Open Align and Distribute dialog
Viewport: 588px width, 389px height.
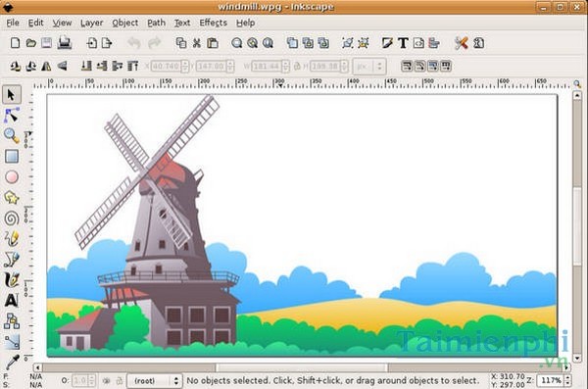434,43
